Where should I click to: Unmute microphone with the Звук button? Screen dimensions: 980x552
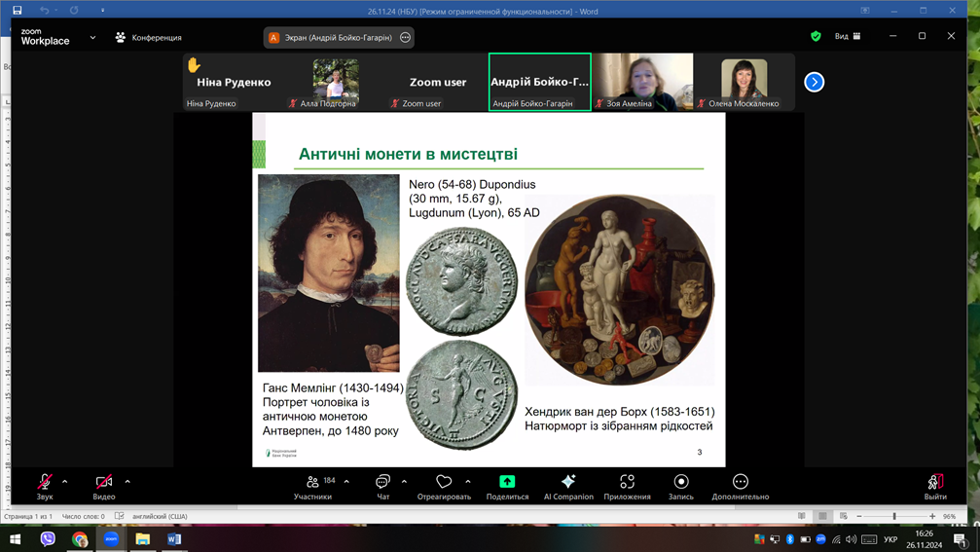[x=45, y=486]
